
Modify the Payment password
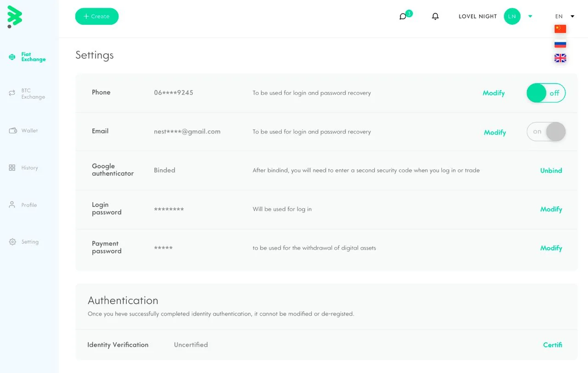click(551, 249)
